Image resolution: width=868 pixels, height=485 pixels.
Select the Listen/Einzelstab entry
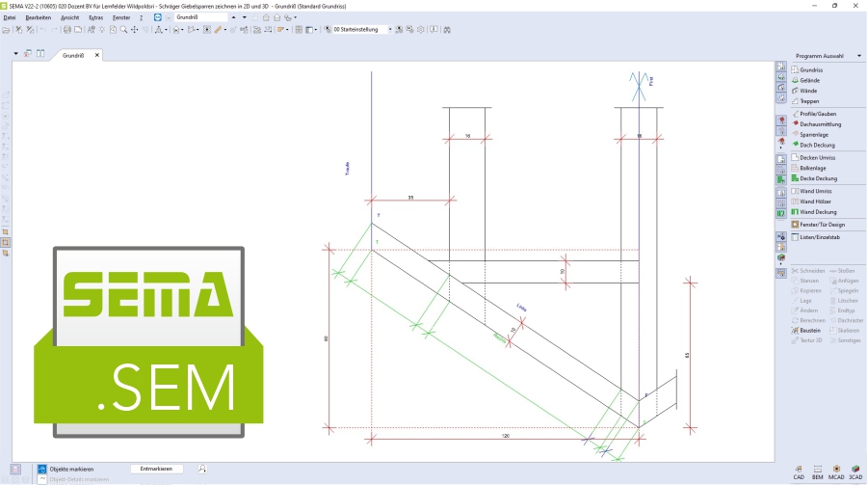tap(818, 237)
